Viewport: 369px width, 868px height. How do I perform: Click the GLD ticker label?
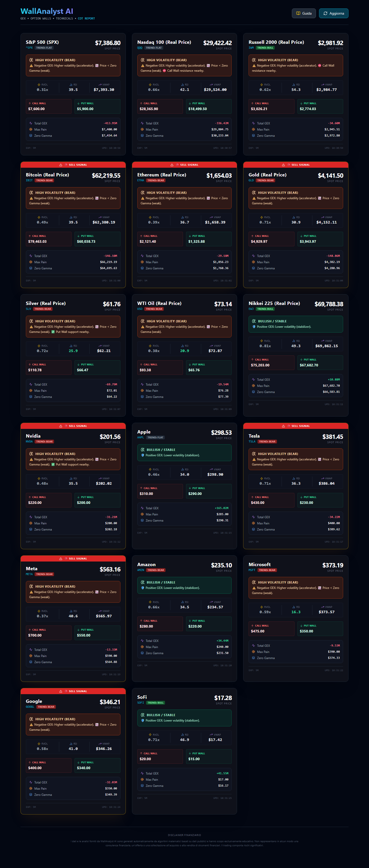(251, 180)
